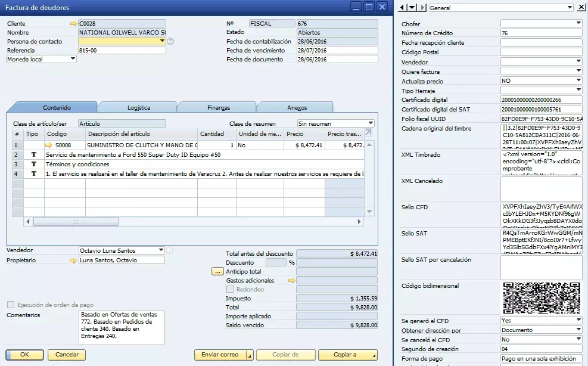Click the S0008 item link arrow
This screenshot has width=588, height=366.
(49, 145)
